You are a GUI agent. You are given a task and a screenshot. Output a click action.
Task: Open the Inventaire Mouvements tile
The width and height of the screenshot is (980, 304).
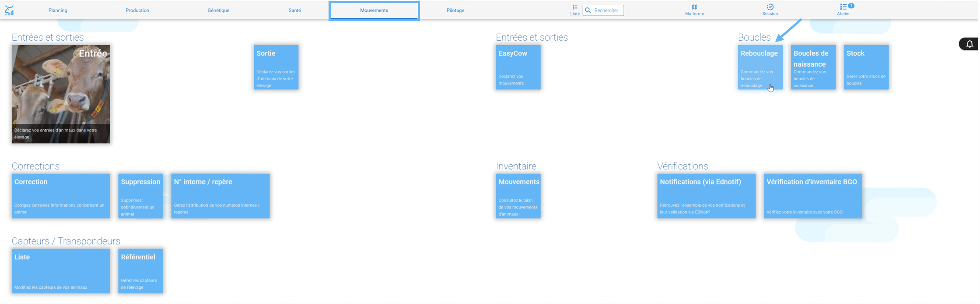[518, 196]
